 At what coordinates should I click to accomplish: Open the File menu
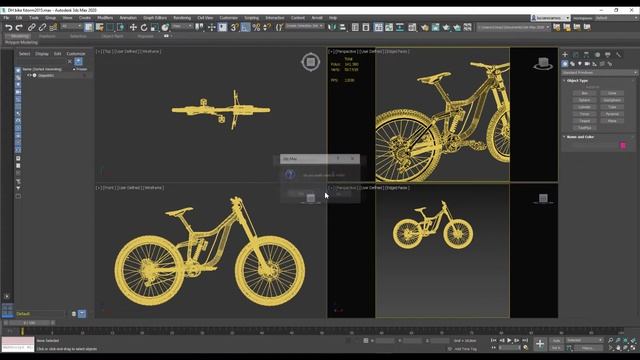click(7, 18)
